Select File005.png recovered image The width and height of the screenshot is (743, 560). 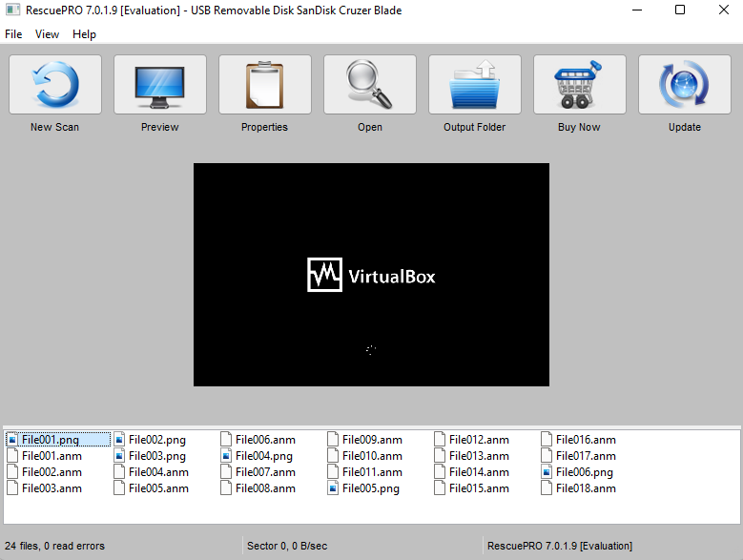coord(371,488)
